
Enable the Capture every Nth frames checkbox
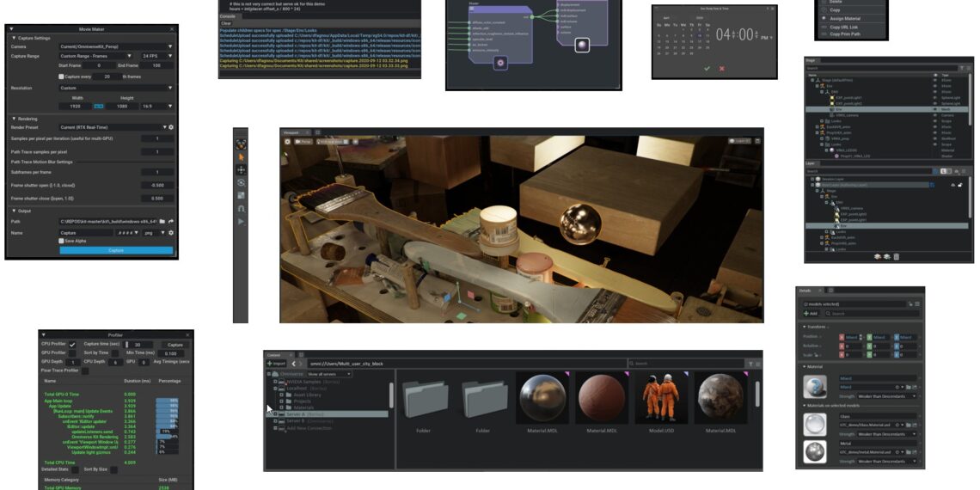[62, 77]
